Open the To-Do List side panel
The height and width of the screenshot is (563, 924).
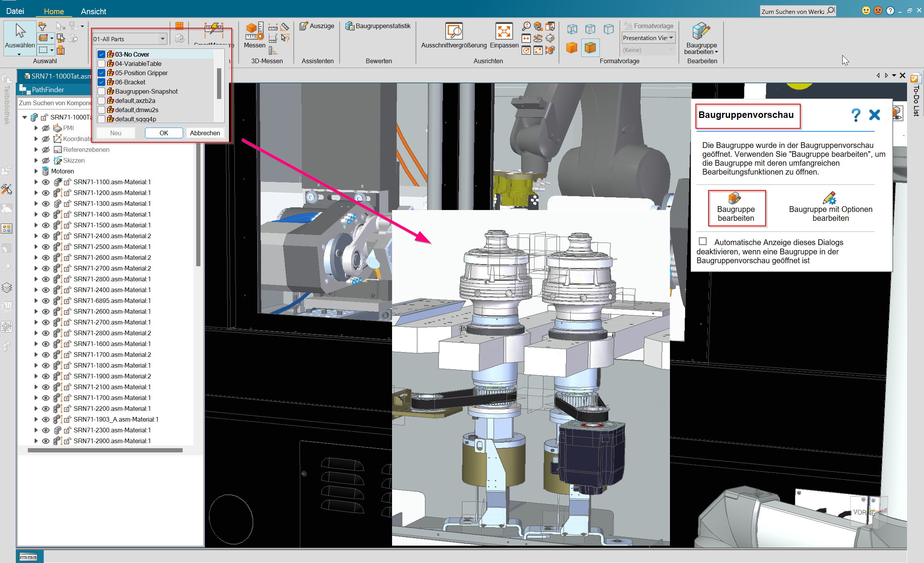[x=916, y=96]
